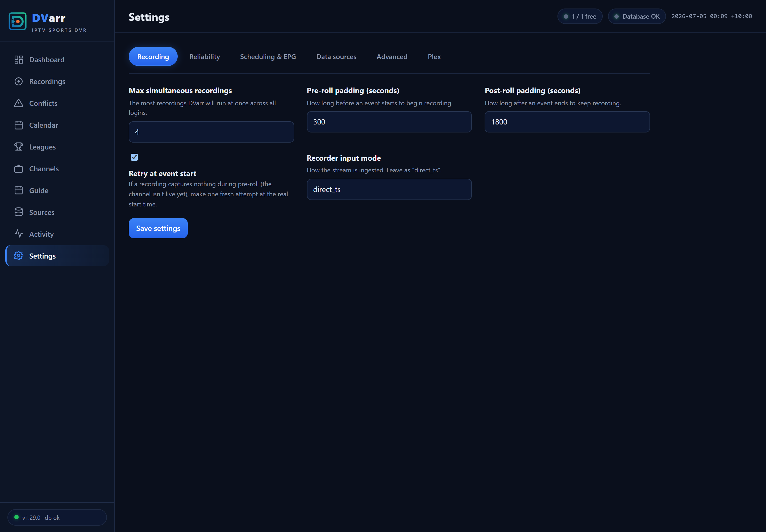
Task: Open the Guide page
Action: click(57, 190)
